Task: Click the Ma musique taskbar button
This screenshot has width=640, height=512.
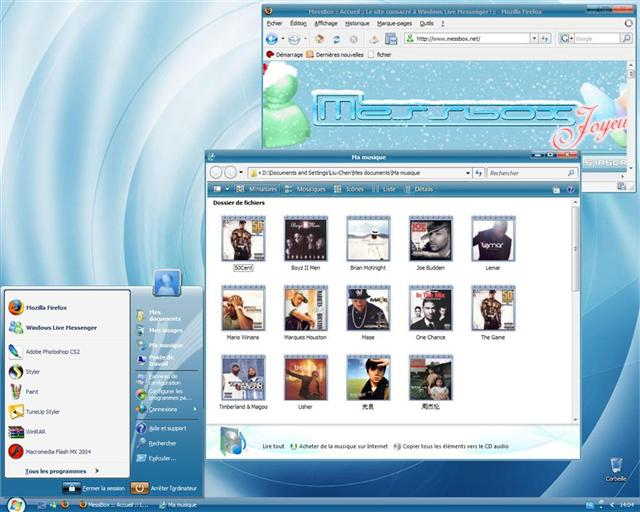Action: tap(178, 505)
